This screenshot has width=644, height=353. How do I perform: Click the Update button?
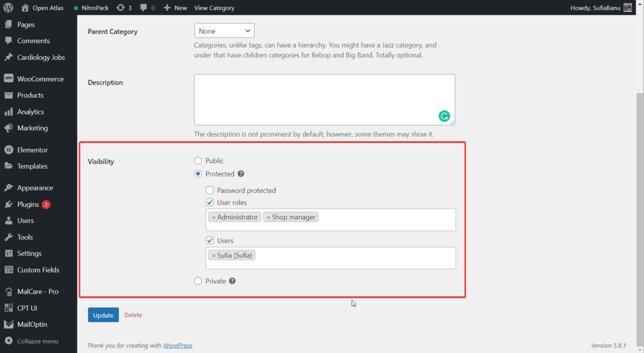[x=103, y=315]
